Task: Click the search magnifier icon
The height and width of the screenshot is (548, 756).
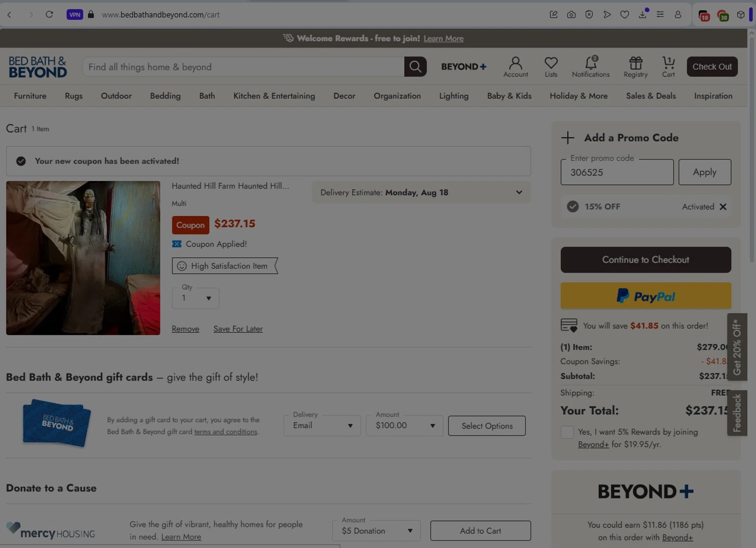Action: click(415, 67)
